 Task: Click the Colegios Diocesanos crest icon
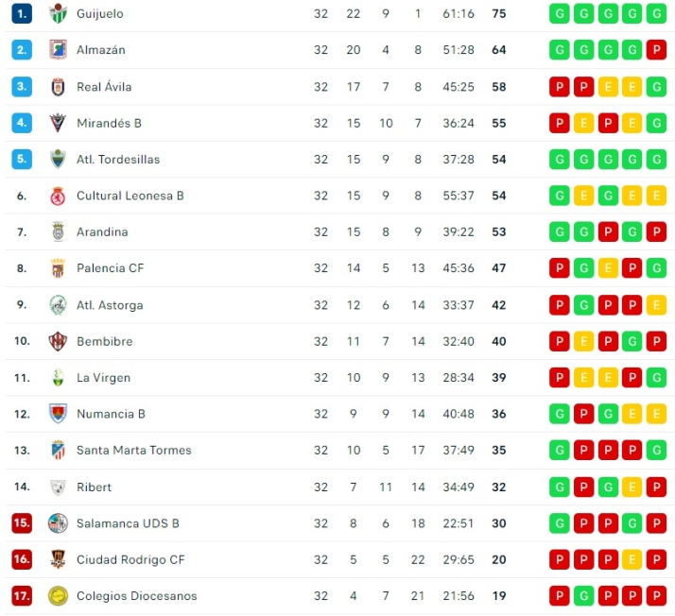pos(58,596)
